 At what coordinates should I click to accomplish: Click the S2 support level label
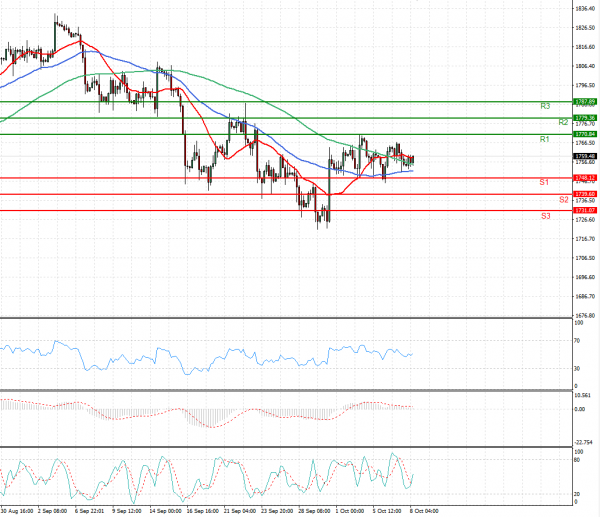[564, 200]
